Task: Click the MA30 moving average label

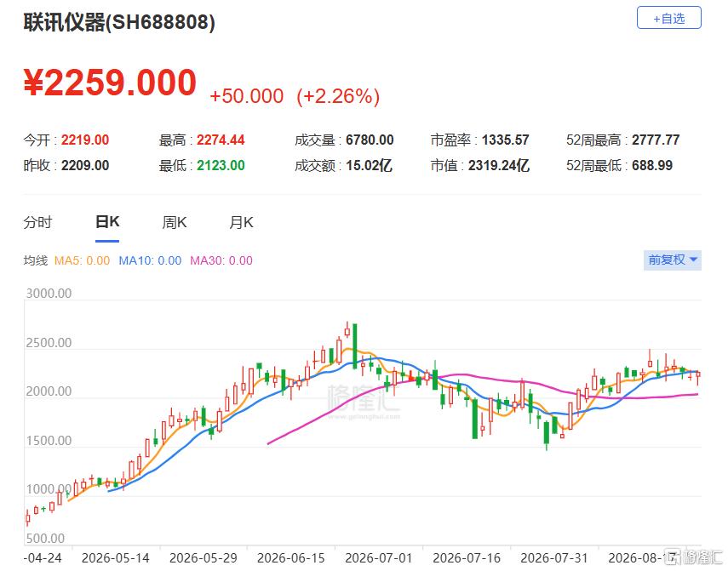Action: point(221,260)
